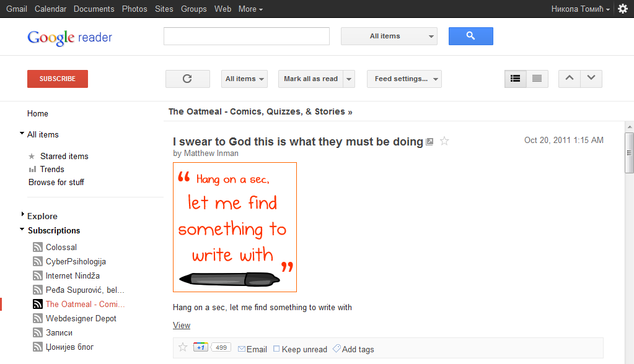Check the Keep unread box
The width and height of the screenshot is (634, 364).
(x=276, y=349)
